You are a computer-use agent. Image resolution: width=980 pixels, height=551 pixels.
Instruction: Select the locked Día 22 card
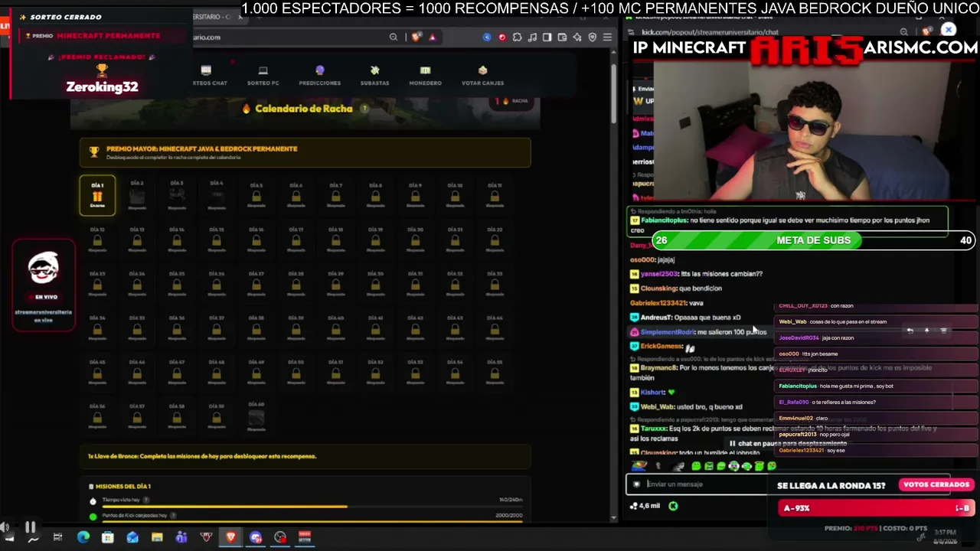tap(495, 240)
